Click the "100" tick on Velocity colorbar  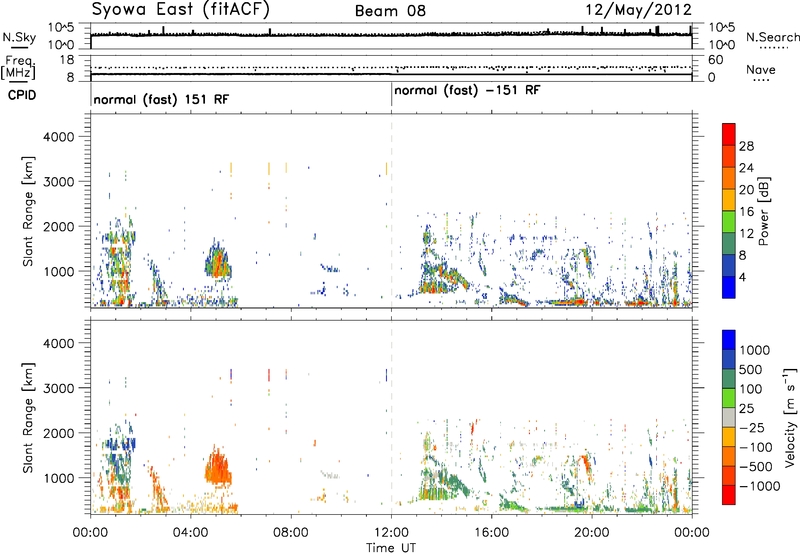pyautogui.click(x=751, y=389)
